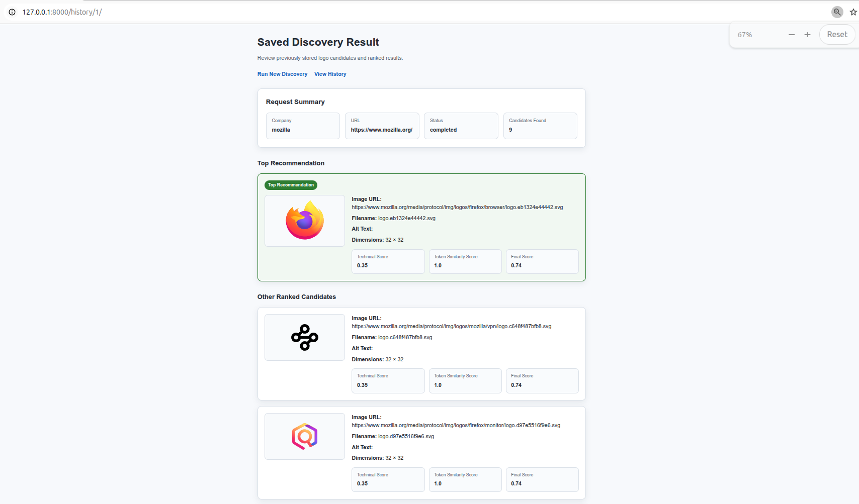Click the site info icon in address bar

(12, 12)
